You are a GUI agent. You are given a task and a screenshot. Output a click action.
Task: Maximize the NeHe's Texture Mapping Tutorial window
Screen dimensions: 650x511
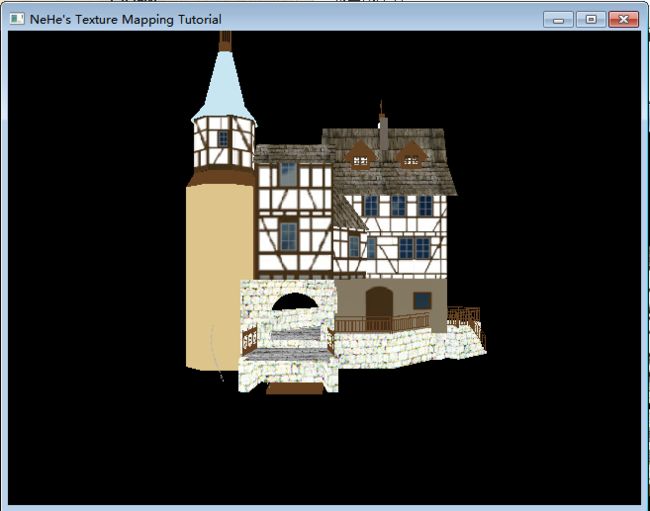591,19
